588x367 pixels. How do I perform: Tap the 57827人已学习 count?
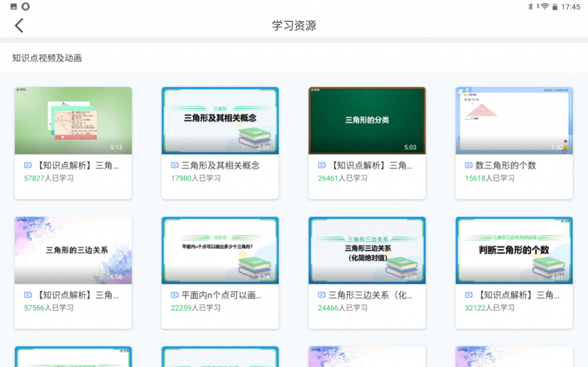point(49,178)
